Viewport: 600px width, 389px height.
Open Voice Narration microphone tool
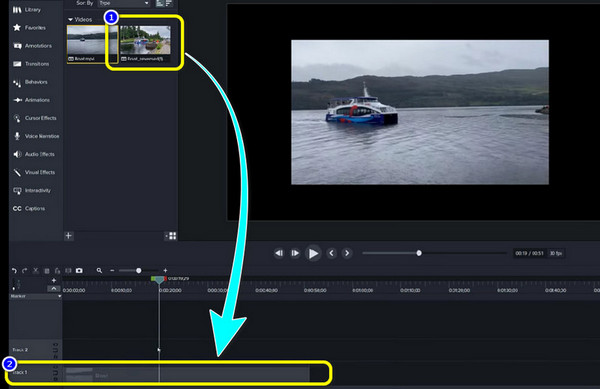36,136
